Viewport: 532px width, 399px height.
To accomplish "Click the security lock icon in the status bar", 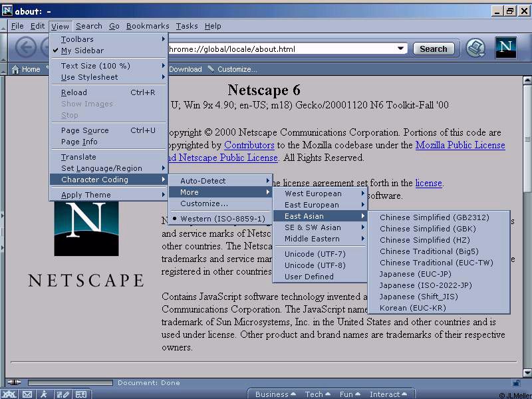I will [516, 383].
